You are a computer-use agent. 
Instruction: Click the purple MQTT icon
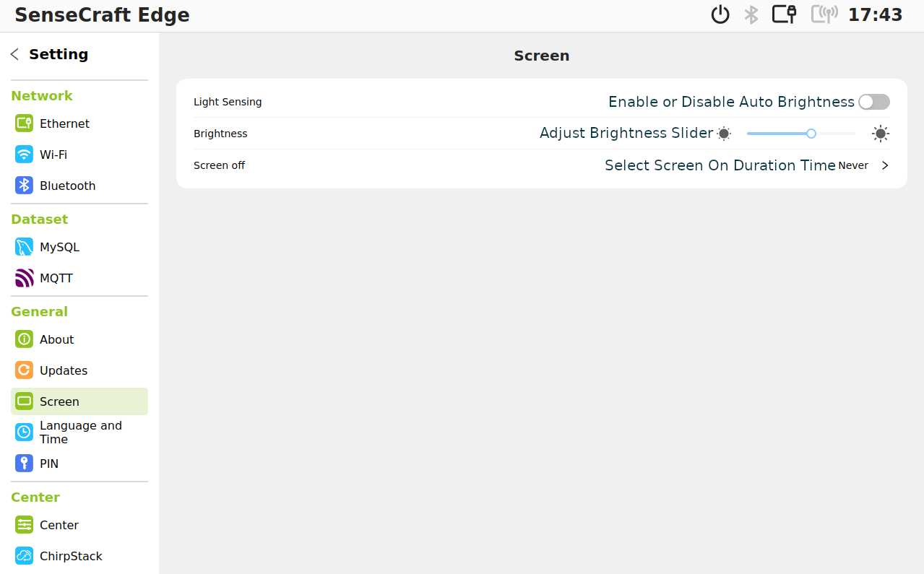pos(24,278)
